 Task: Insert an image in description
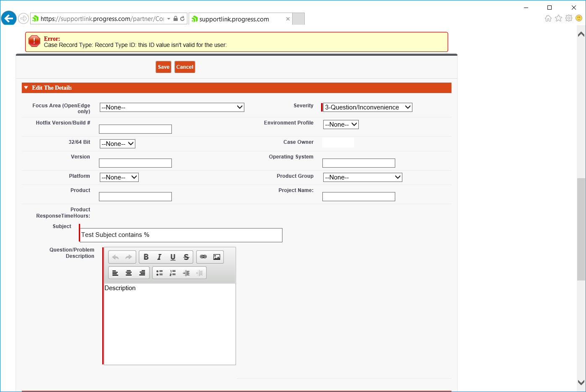coord(217,257)
